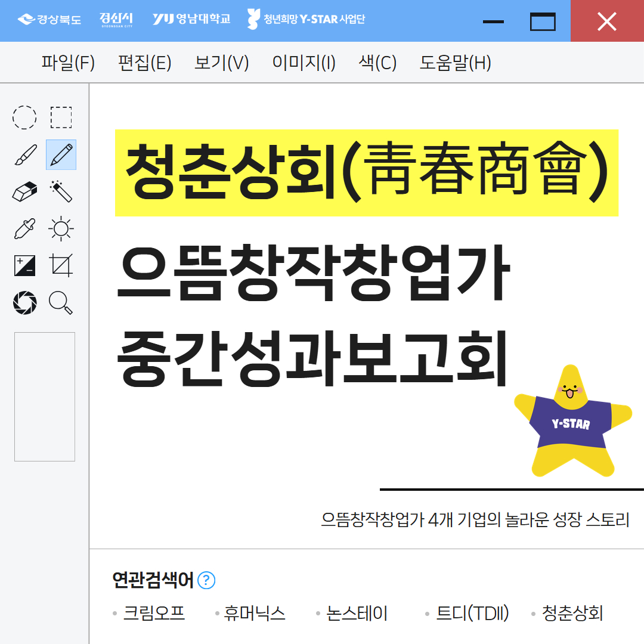Select the eyedropper color picker
The height and width of the screenshot is (644, 644).
[x=24, y=228]
